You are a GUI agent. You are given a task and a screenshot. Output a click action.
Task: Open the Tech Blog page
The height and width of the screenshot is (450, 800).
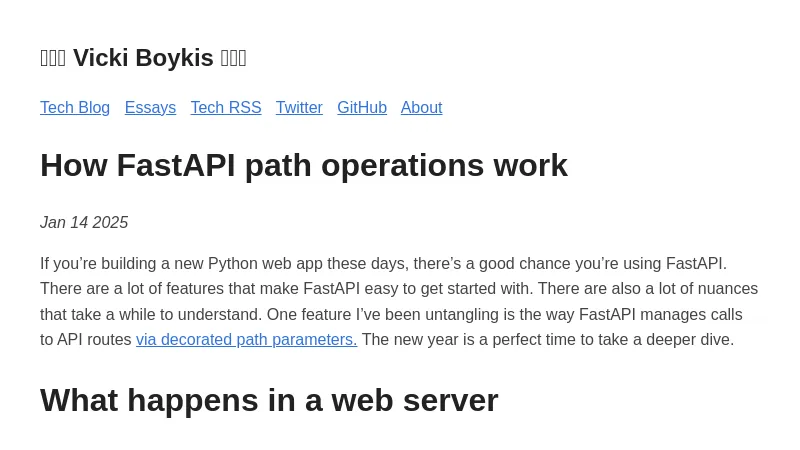tap(75, 108)
